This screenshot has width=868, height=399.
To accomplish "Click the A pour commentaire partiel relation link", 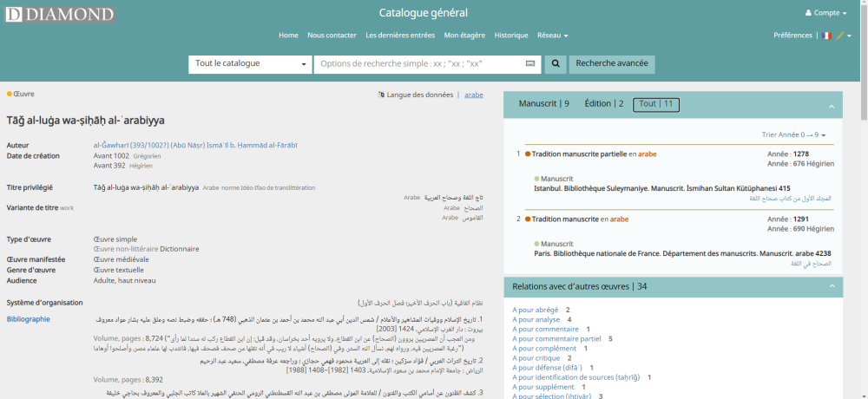I will tap(557, 339).
